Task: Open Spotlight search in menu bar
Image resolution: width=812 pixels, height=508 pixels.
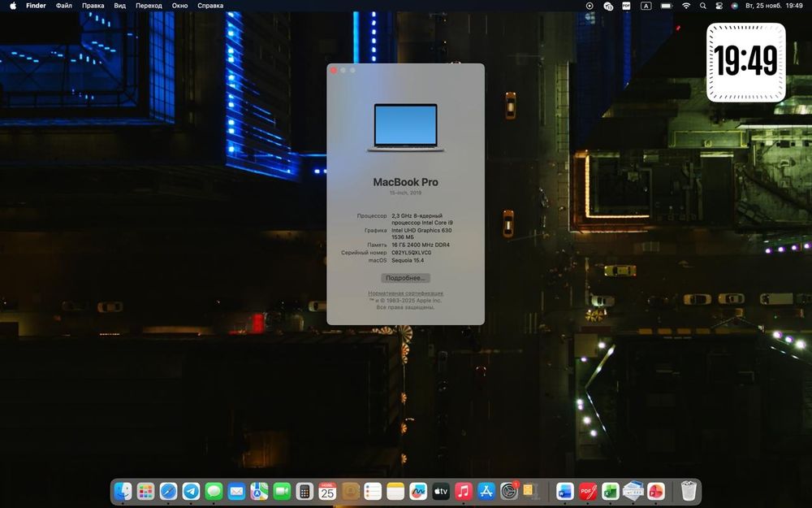Action: tap(702, 6)
